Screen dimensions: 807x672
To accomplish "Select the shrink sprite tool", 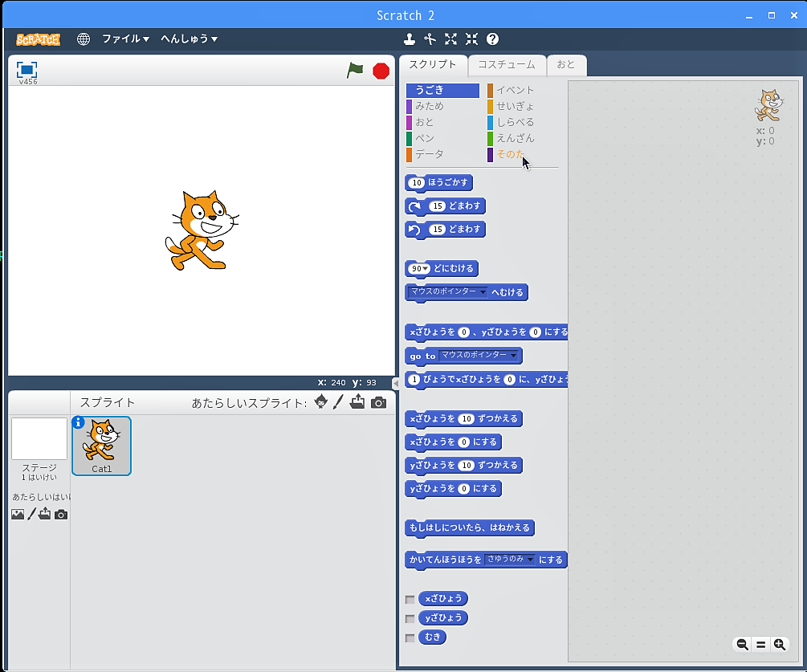I will click(x=471, y=39).
